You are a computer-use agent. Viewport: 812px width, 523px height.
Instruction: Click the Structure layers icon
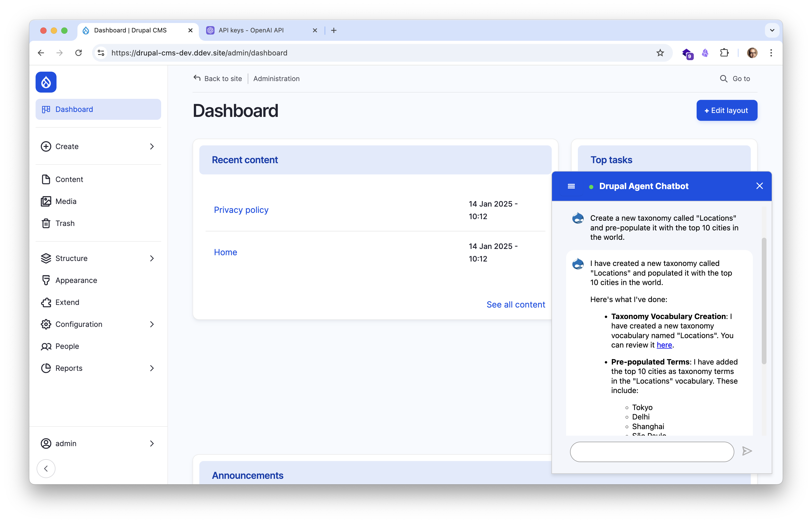point(46,258)
